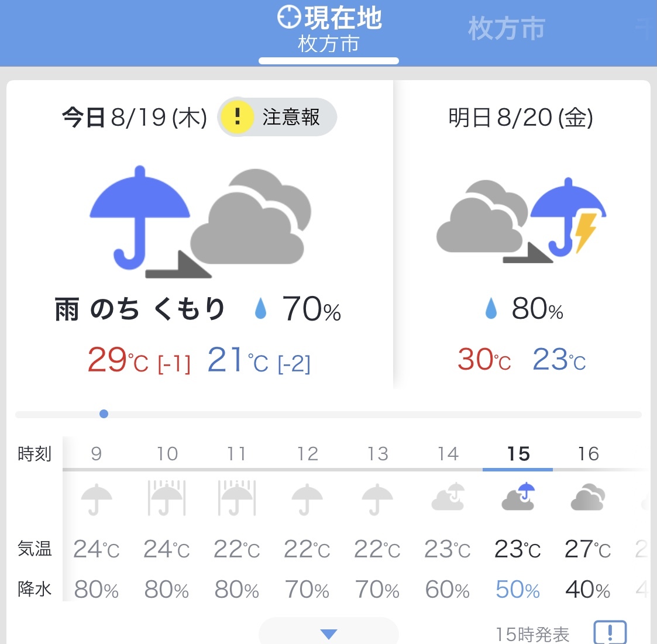Open the 今日 8/19 (木) forecast panel
This screenshot has height=644, width=657.
tap(135, 118)
